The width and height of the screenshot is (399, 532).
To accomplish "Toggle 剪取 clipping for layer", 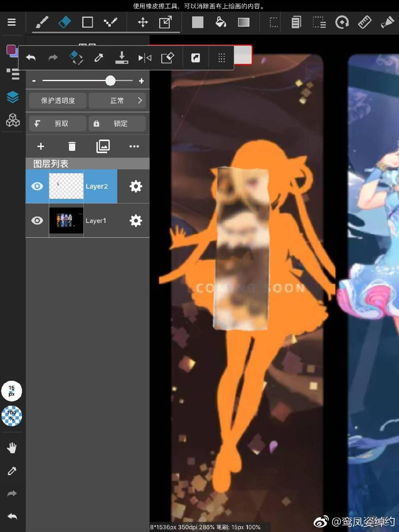I will tap(58, 124).
